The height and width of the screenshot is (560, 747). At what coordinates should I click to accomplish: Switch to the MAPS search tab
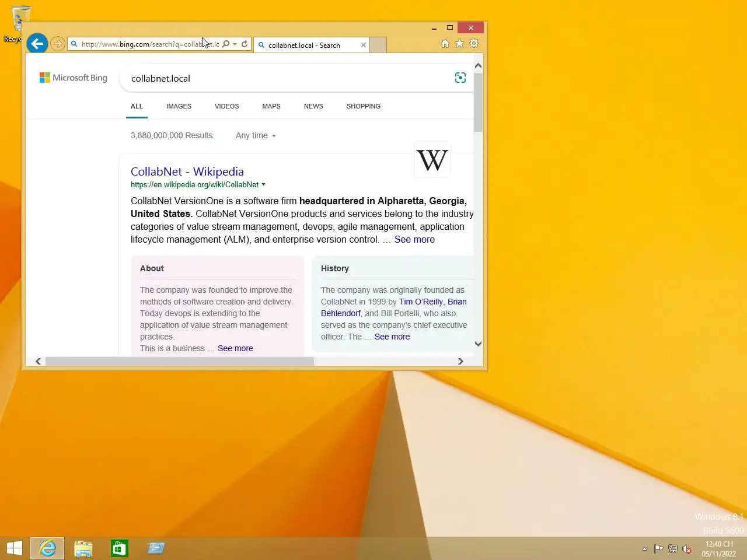tap(271, 106)
